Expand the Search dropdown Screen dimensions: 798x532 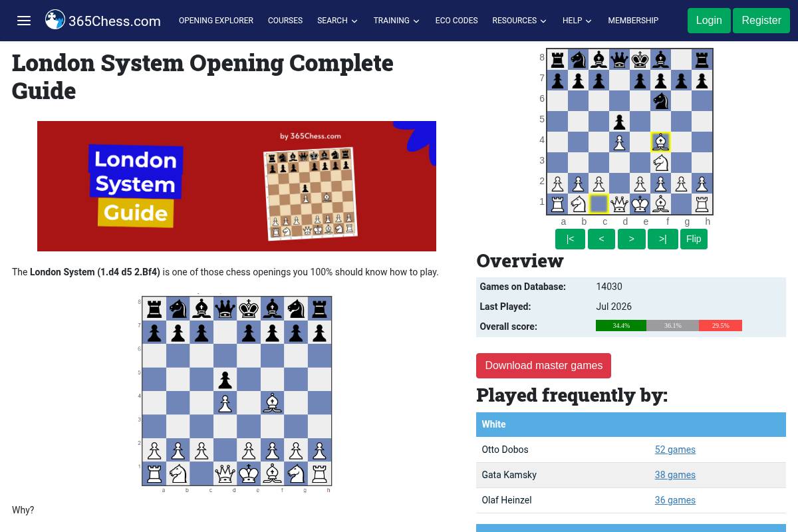[x=337, y=21]
